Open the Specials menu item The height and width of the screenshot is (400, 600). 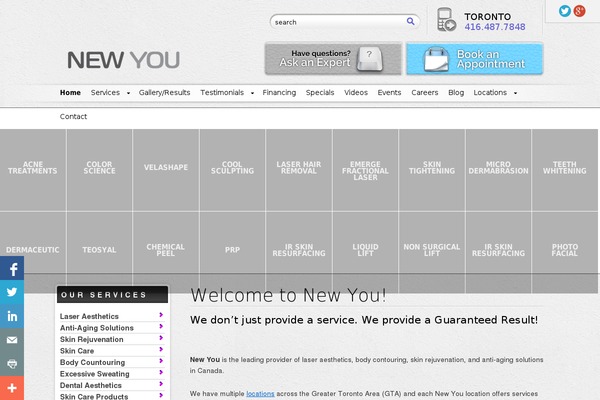pyautogui.click(x=320, y=93)
